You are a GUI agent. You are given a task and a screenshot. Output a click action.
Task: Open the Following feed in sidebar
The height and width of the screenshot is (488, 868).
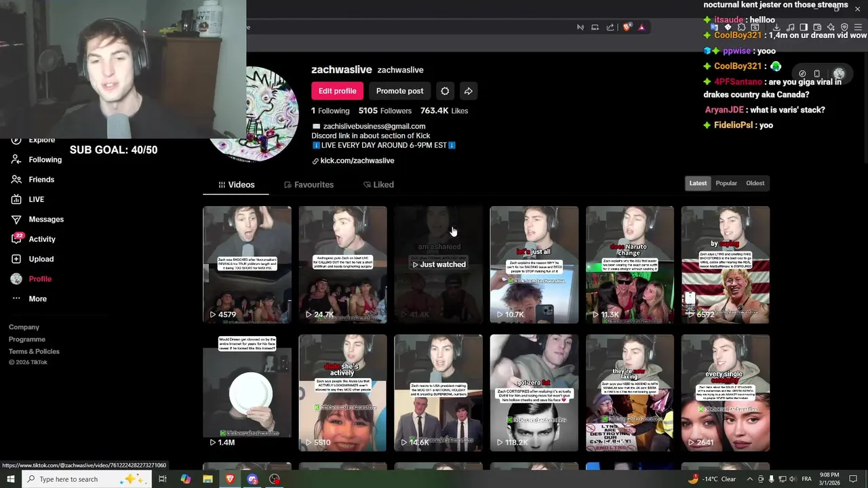point(37,159)
